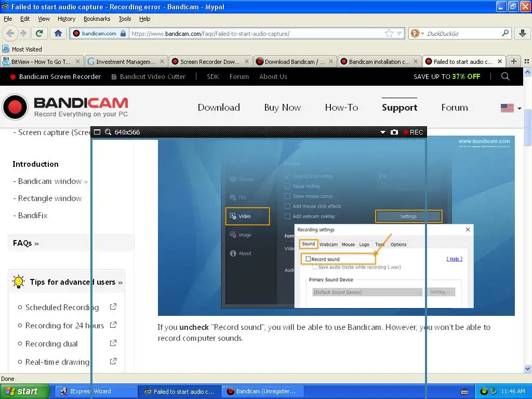Open the Download page in the main navigation
Image resolution: width=532 pixels, height=399 pixels.
219,108
